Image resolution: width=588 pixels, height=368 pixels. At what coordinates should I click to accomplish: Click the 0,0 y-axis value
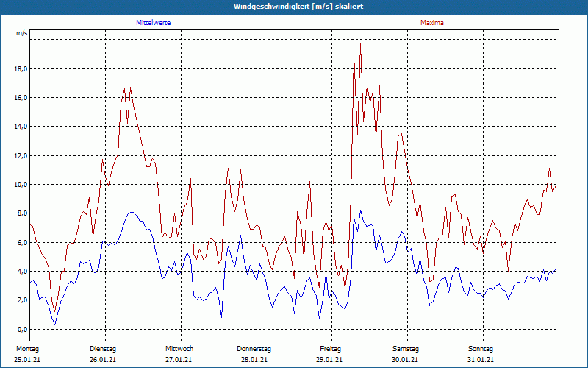click(x=23, y=329)
